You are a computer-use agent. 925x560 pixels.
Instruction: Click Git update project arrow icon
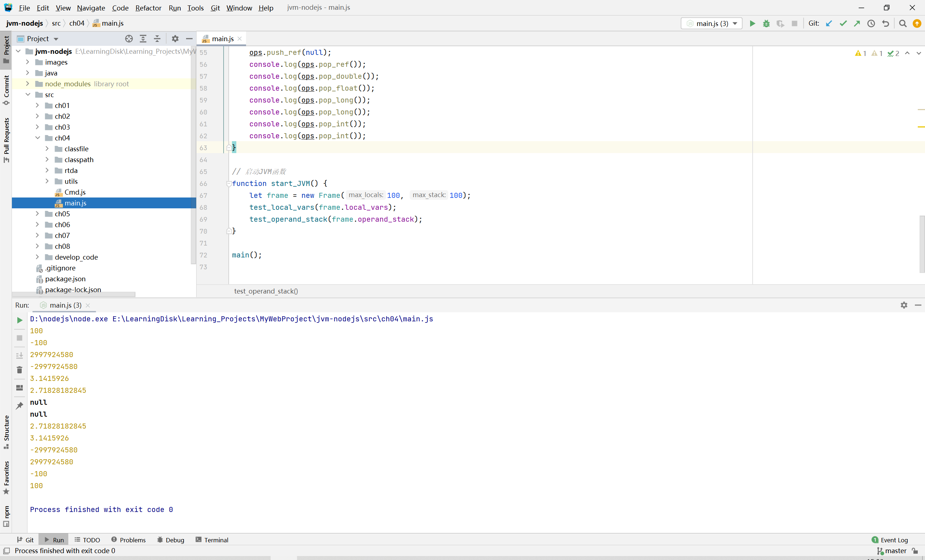click(829, 23)
